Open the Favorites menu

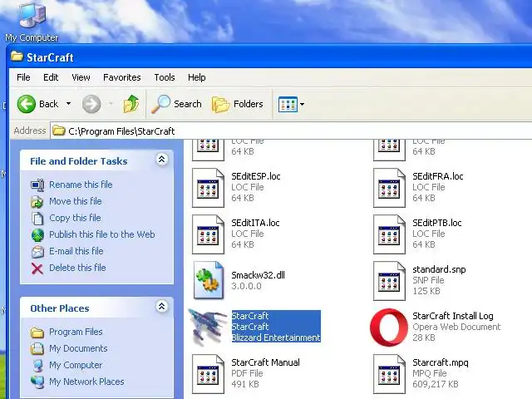point(122,77)
